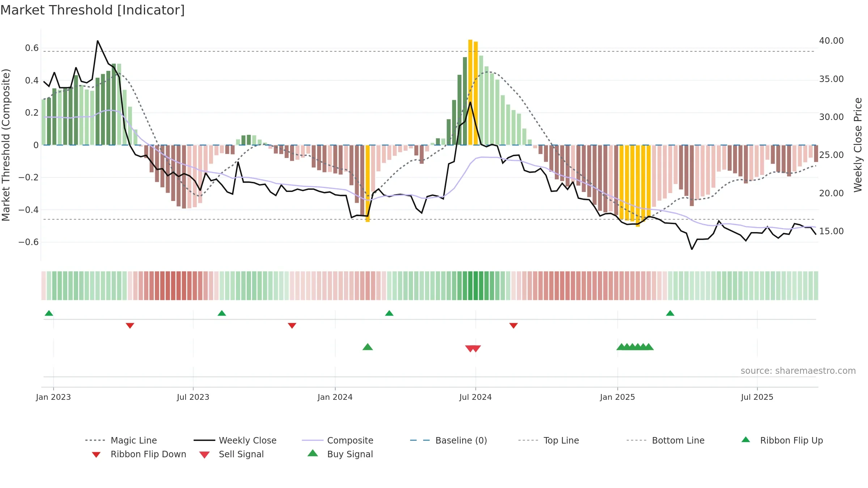Viewport: 868px width, 488px height.
Task: Click the Market Threshold [Indicator] title
Action: [93, 10]
